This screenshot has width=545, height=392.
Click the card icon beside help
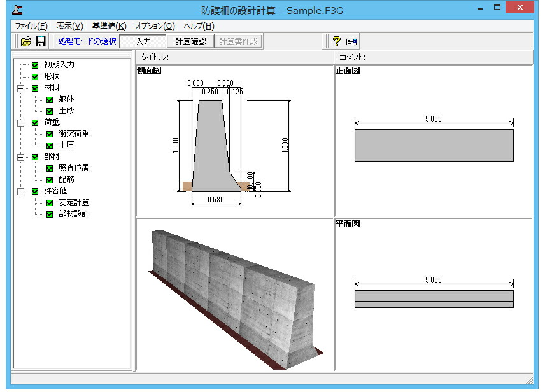(x=351, y=42)
